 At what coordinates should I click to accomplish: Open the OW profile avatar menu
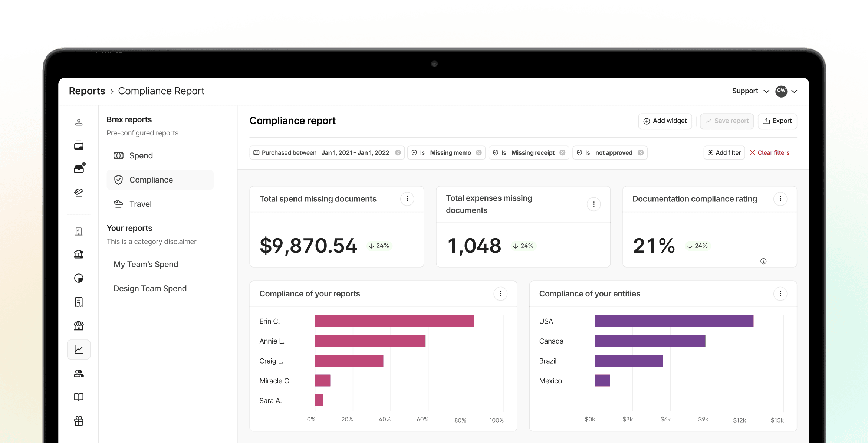coord(781,91)
